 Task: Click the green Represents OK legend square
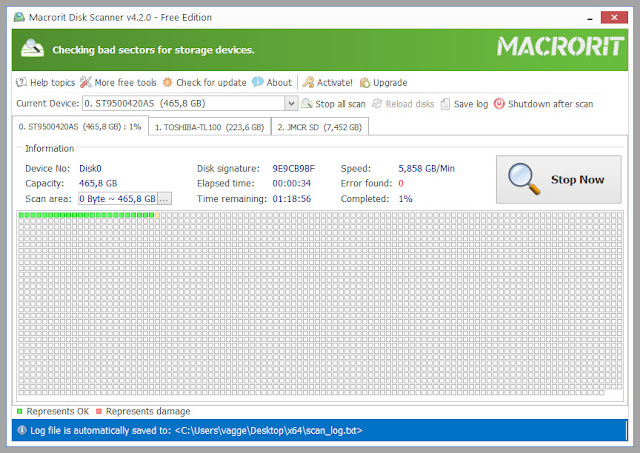(x=20, y=411)
